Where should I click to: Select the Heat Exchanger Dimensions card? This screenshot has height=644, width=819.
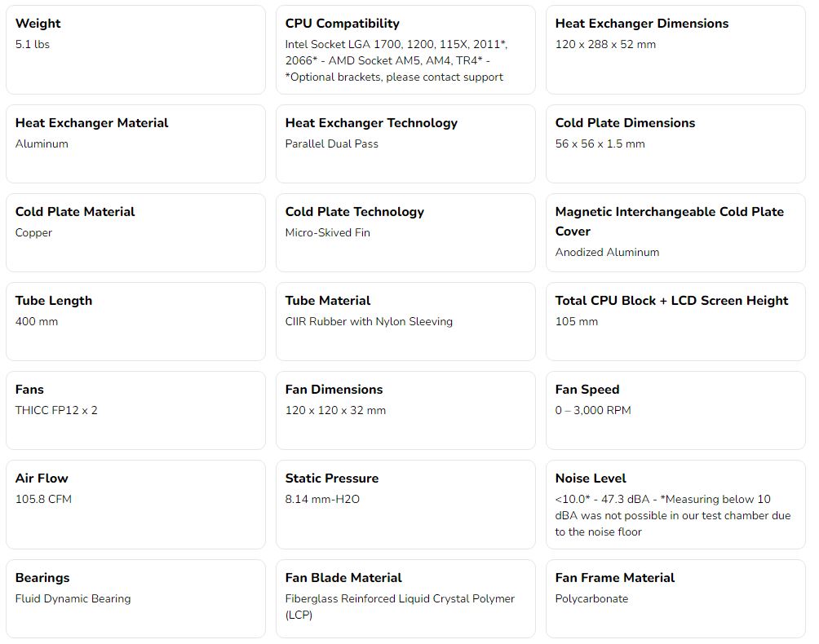click(x=675, y=50)
